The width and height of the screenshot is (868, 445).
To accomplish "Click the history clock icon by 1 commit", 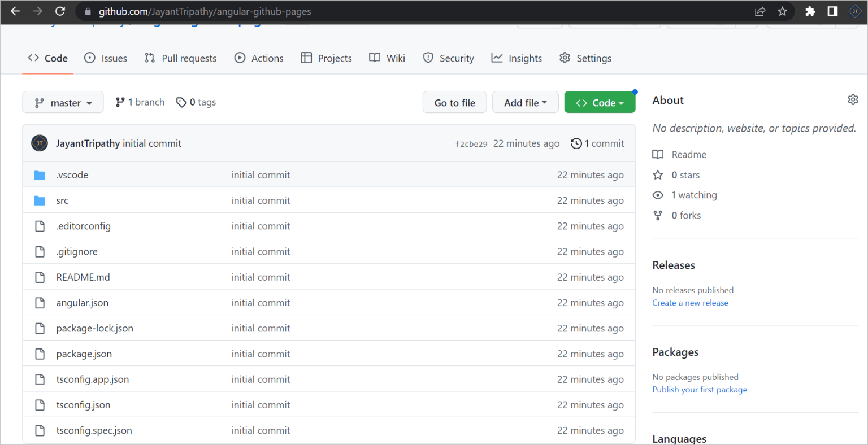I will pyautogui.click(x=576, y=143).
